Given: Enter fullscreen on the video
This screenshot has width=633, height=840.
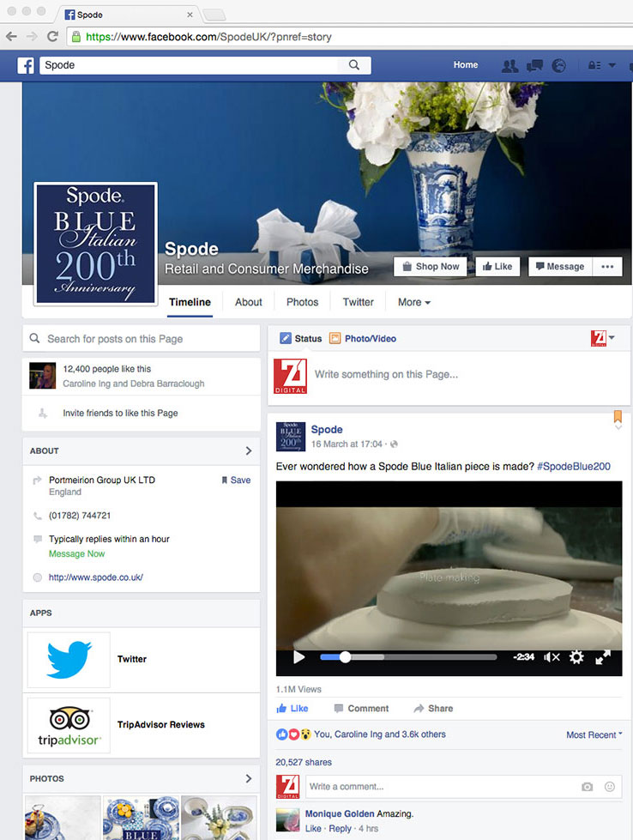Looking at the screenshot, I should (603, 657).
